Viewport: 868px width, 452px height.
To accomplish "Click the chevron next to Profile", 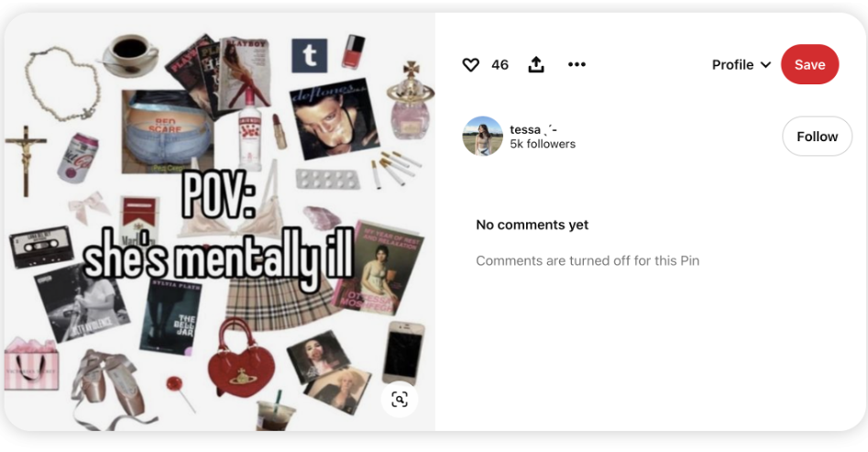I will pos(766,65).
